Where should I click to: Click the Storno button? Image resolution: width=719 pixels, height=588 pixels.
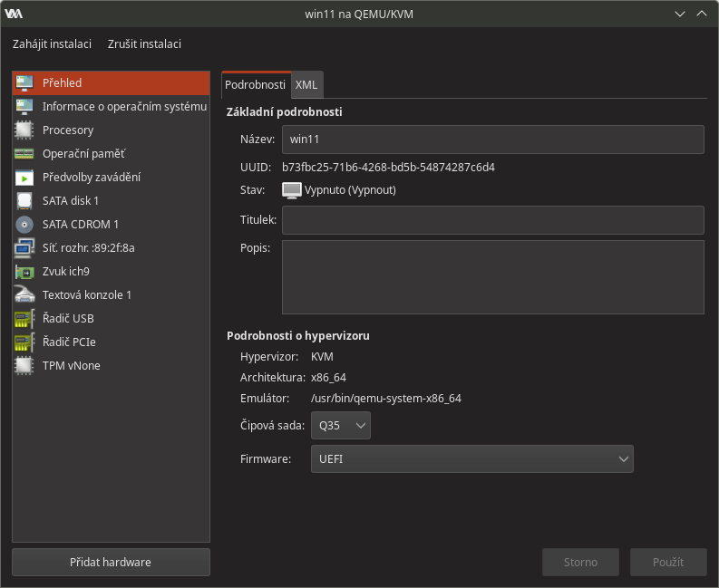580,562
